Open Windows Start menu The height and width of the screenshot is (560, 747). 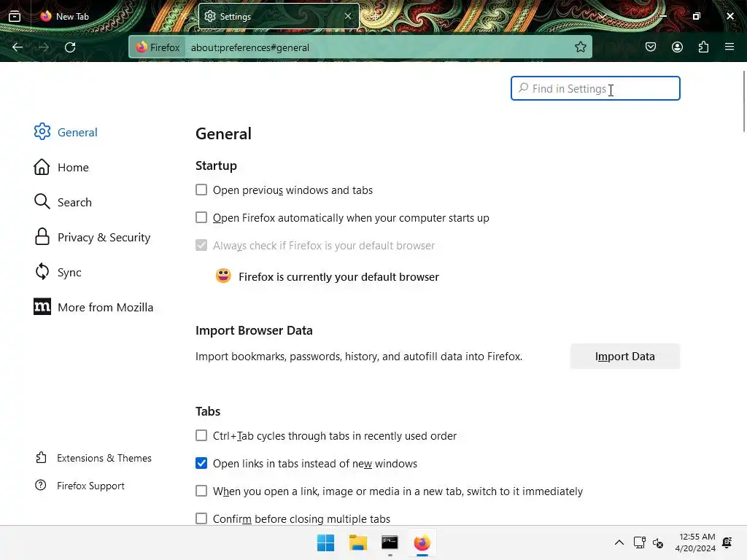click(x=326, y=542)
